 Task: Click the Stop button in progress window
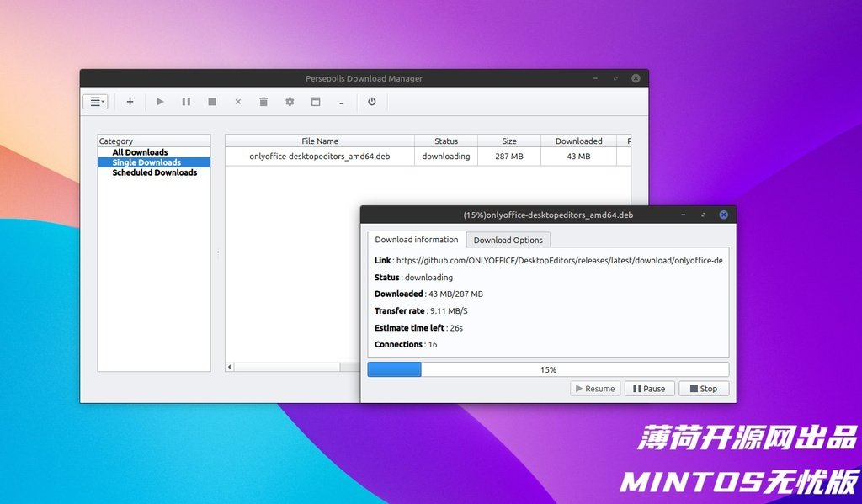(704, 389)
